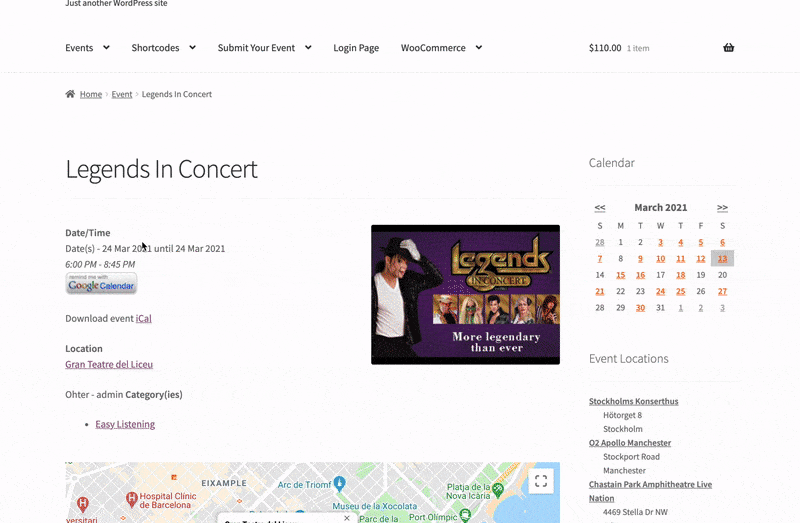Go to previous month in calendar
The height and width of the screenshot is (523, 800).
pos(599,208)
